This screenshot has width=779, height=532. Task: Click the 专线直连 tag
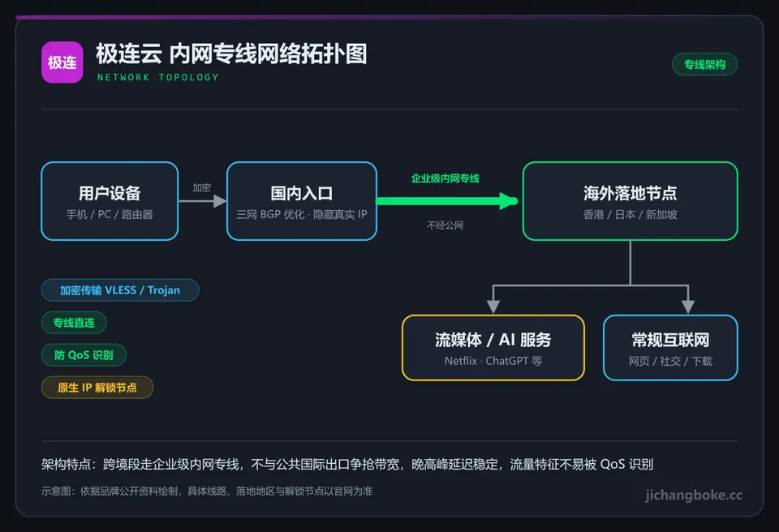(x=74, y=323)
